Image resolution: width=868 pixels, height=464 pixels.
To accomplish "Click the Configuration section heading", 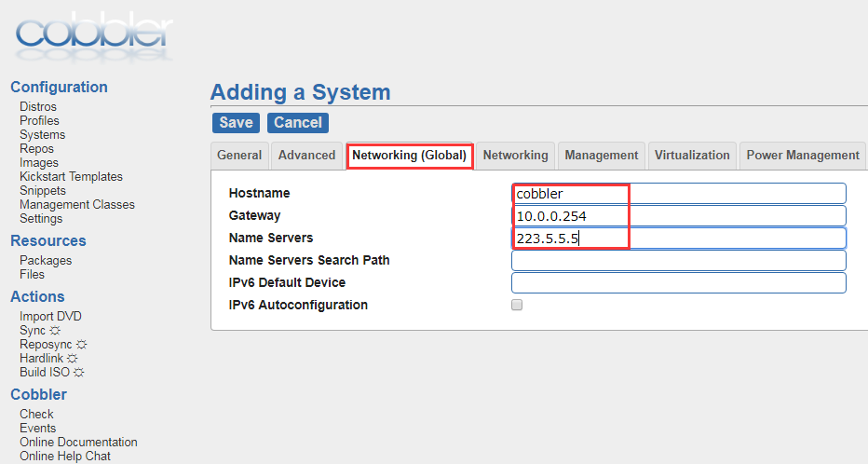I will point(59,87).
